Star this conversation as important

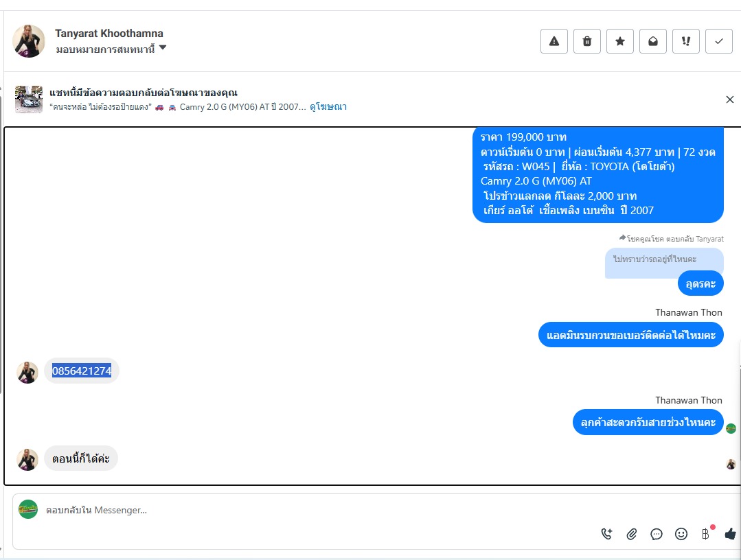(x=620, y=41)
